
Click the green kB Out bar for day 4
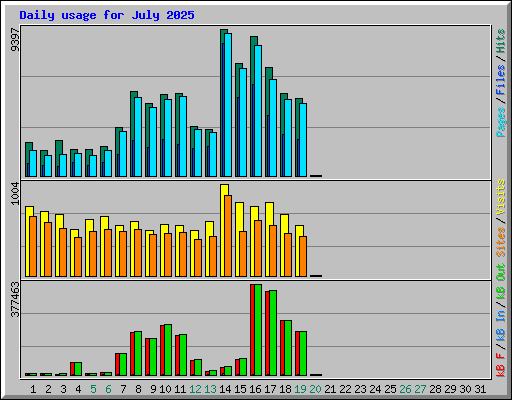coord(78,369)
